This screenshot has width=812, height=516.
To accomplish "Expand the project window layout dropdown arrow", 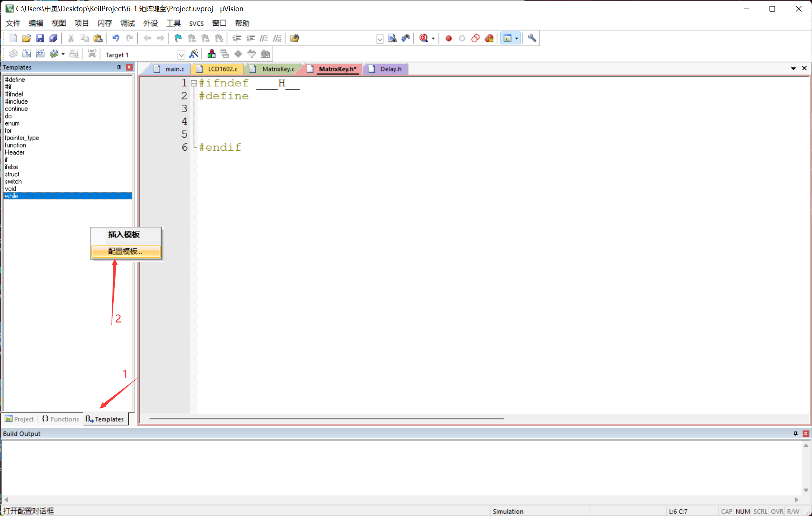I will point(516,38).
